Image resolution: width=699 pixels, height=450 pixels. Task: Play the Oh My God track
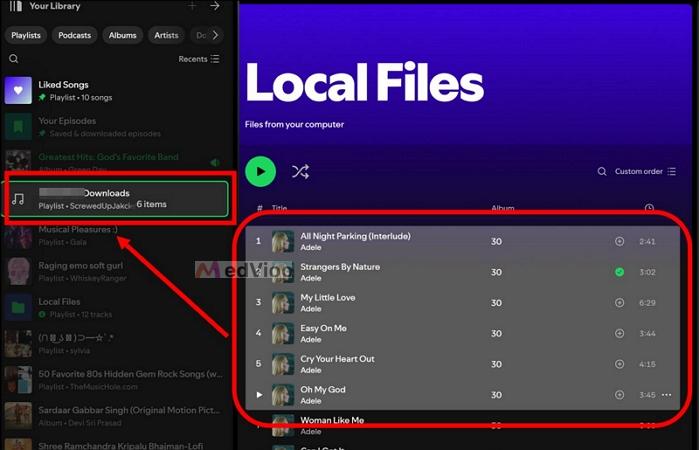coord(259,395)
